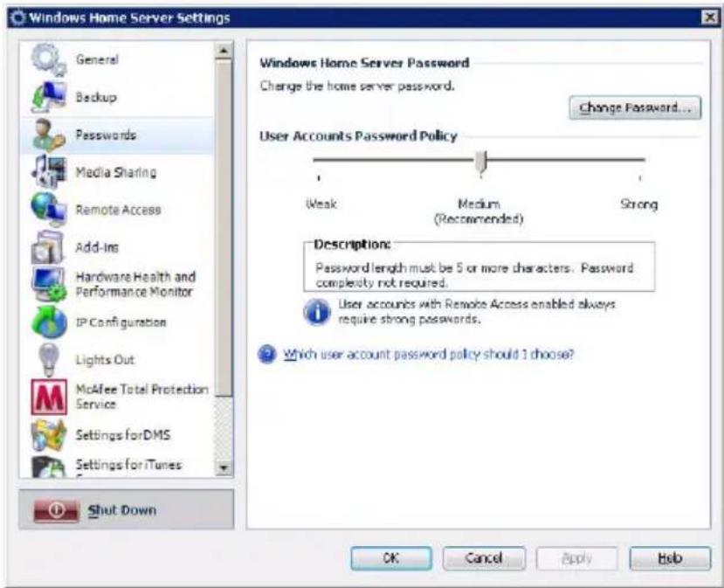Click the Backup computer icon
724x588 pixels.
click(x=49, y=97)
